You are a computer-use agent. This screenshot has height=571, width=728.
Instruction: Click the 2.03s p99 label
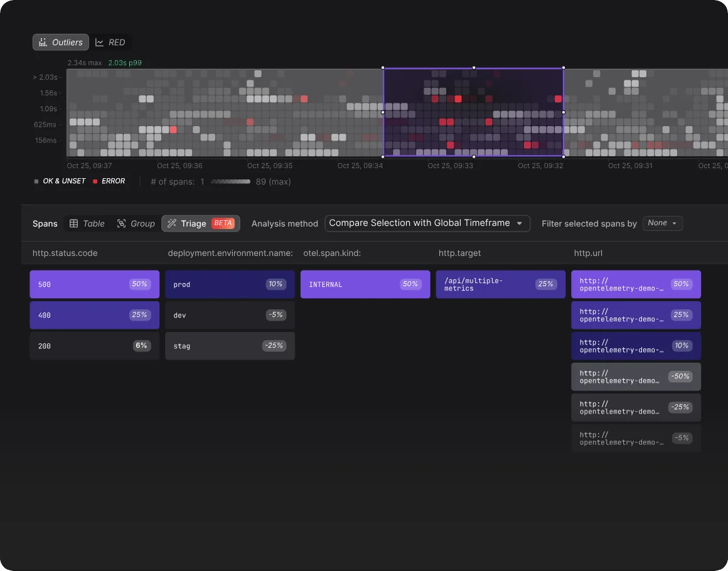click(x=125, y=63)
